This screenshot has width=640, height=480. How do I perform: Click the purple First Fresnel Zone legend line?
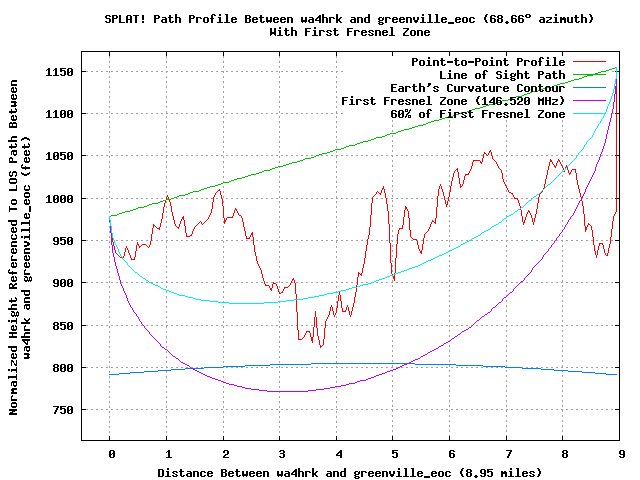[590, 101]
